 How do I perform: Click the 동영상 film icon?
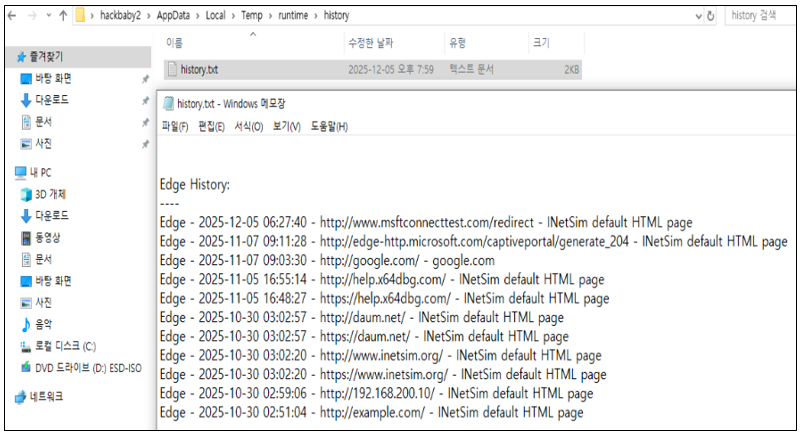[x=26, y=238]
